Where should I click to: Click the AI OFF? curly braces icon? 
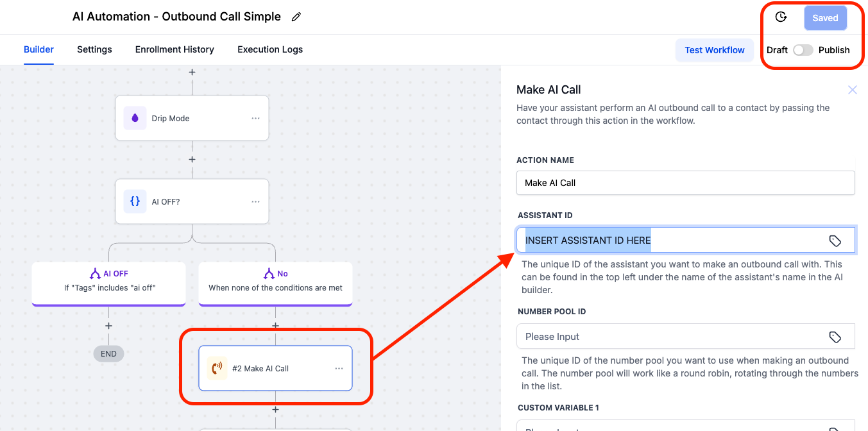(x=135, y=201)
